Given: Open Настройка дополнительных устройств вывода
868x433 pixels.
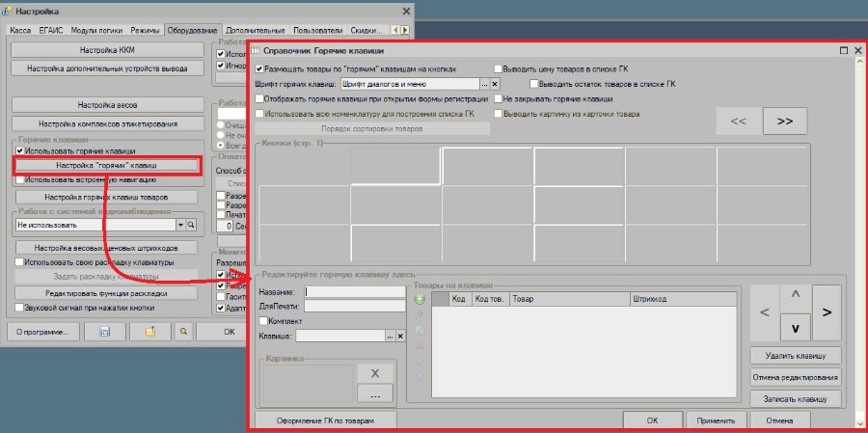Looking at the screenshot, I should pos(107,68).
